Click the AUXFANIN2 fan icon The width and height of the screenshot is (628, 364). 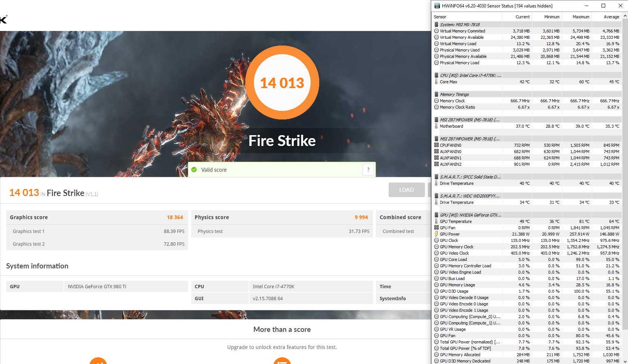tap(436, 164)
